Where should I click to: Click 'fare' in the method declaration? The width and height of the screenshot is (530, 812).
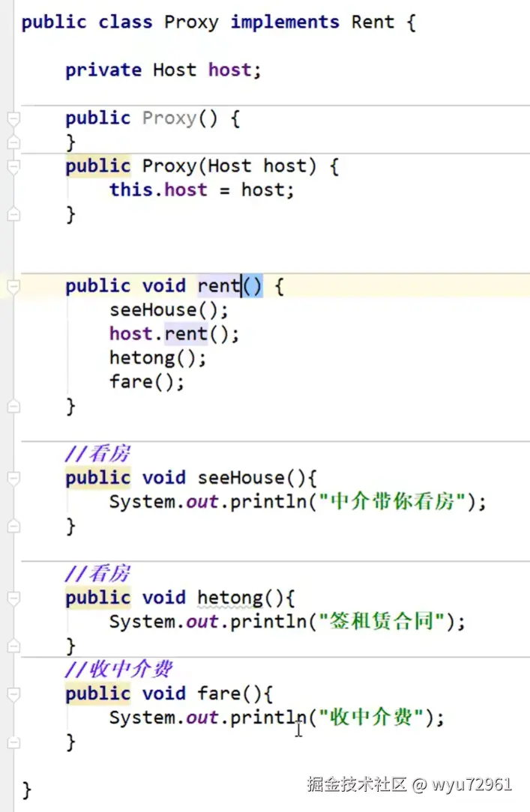(219, 694)
